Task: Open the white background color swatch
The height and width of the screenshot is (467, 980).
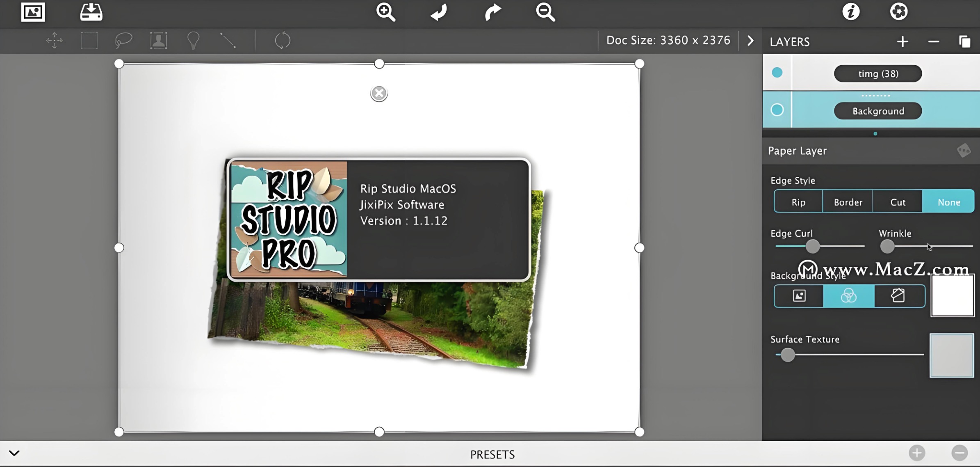Action: pos(952,295)
